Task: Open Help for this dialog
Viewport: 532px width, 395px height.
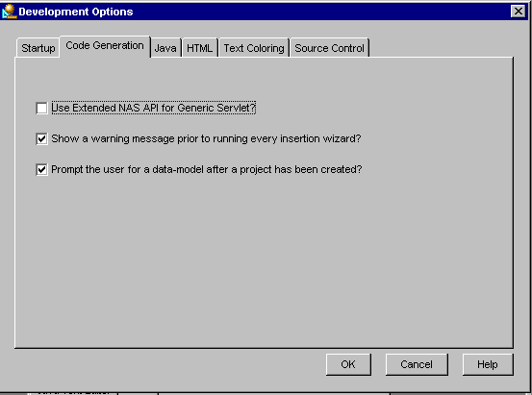Action: tap(488, 364)
